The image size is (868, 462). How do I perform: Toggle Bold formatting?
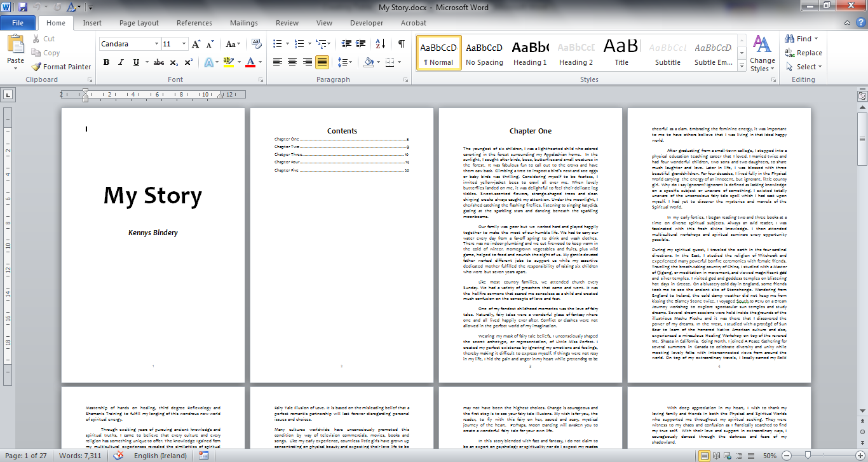[x=106, y=62]
